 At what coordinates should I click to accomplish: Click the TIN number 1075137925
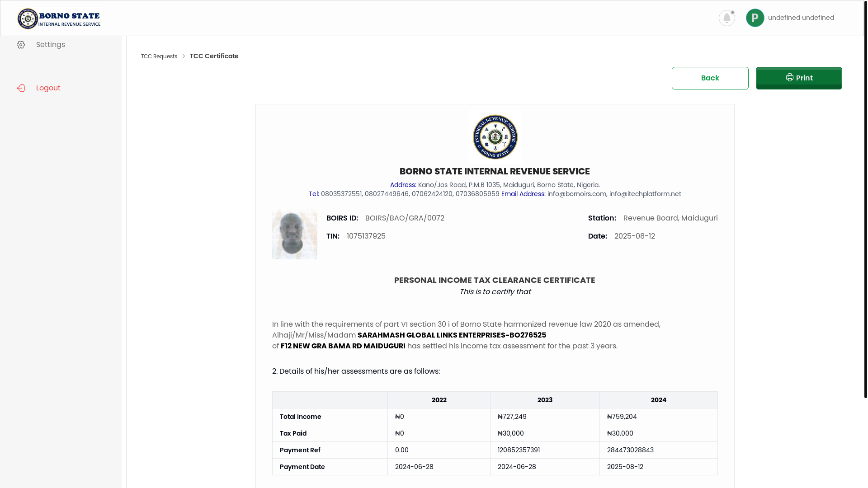point(366,236)
